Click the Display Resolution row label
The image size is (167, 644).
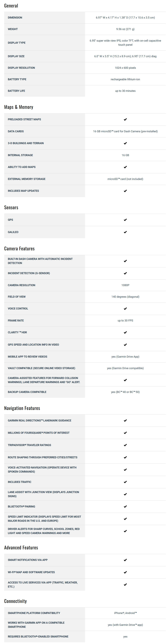tap(21, 68)
